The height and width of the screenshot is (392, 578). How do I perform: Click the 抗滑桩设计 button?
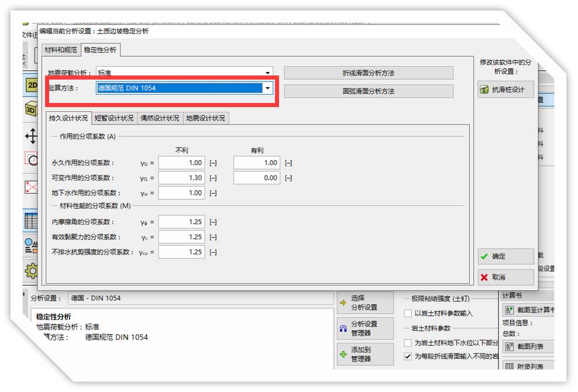(x=505, y=90)
